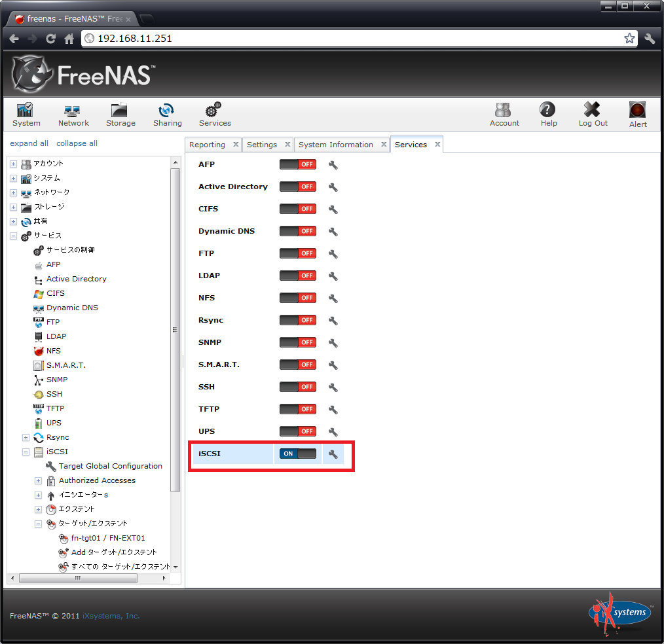Screen dimensions: 664x644
Task: Click the browser wrench menu icon
Action: (x=650, y=39)
